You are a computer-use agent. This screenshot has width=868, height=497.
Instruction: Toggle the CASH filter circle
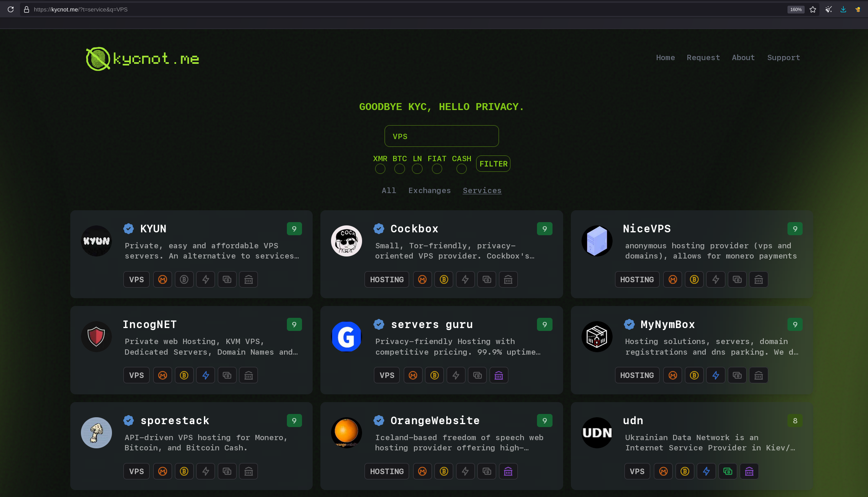pyautogui.click(x=461, y=169)
